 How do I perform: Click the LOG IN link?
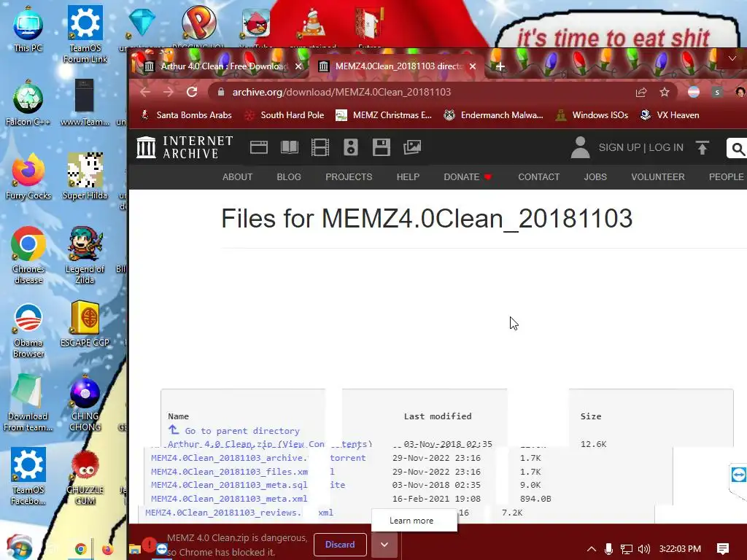tap(666, 147)
